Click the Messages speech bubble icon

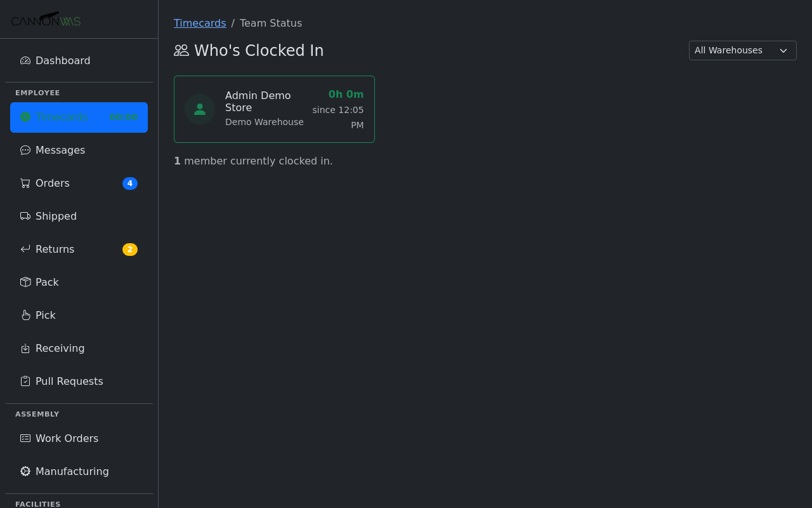coord(25,150)
